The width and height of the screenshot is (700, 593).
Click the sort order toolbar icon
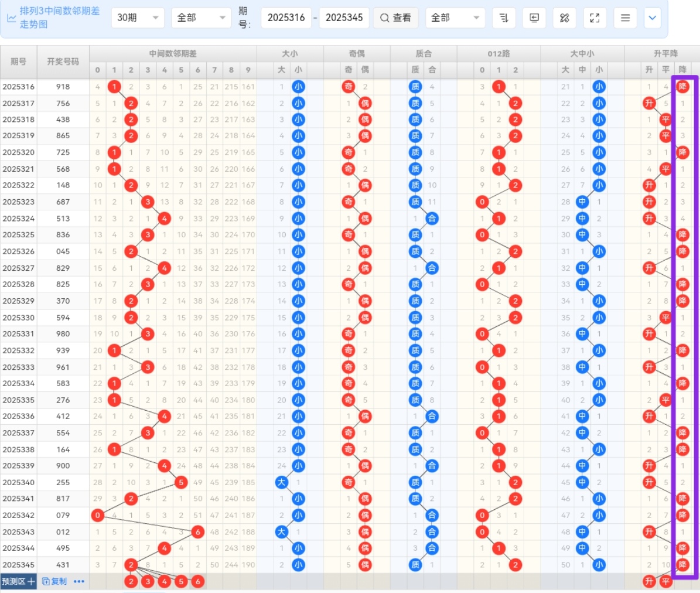click(x=504, y=18)
